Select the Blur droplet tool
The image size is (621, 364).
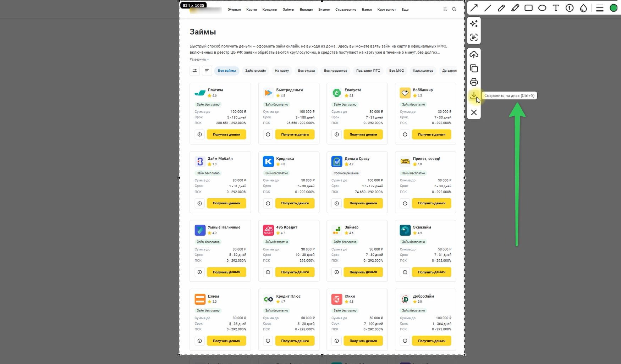click(583, 8)
